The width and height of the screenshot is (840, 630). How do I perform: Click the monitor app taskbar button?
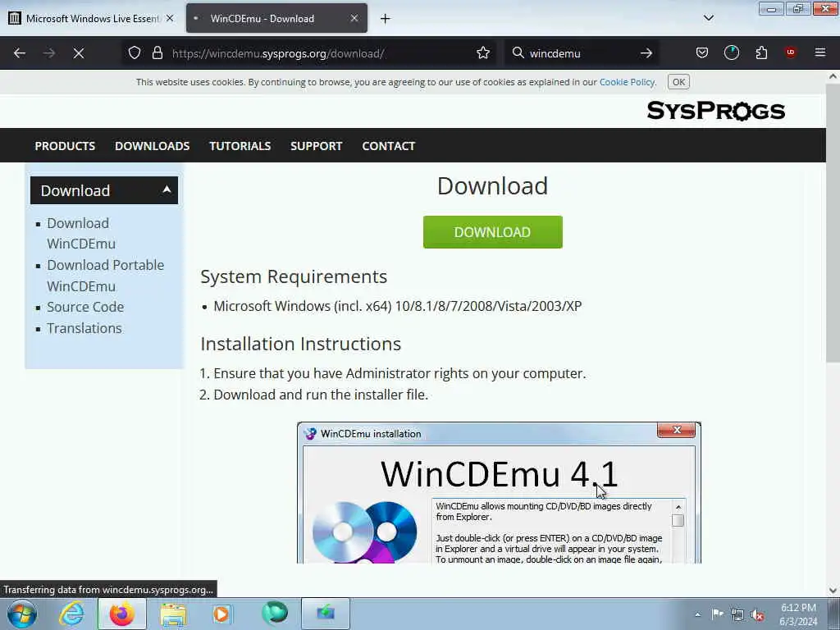pyautogui.click(x=326, y=614)
